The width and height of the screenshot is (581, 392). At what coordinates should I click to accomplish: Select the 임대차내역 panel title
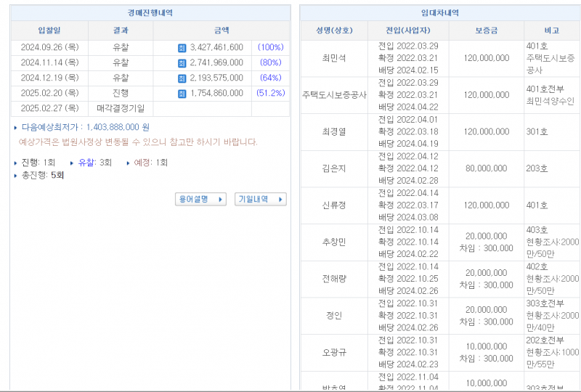point(440,13)
